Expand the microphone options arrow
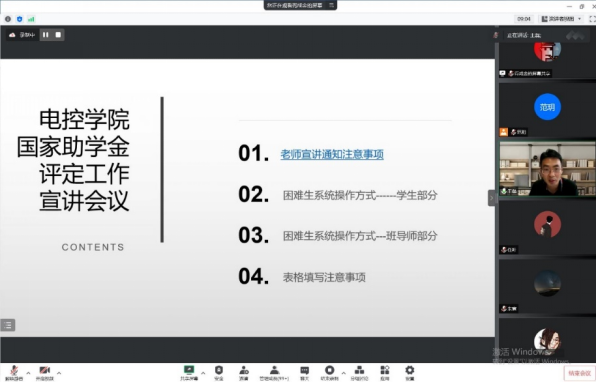597x383 pixels. click(28, 373)
